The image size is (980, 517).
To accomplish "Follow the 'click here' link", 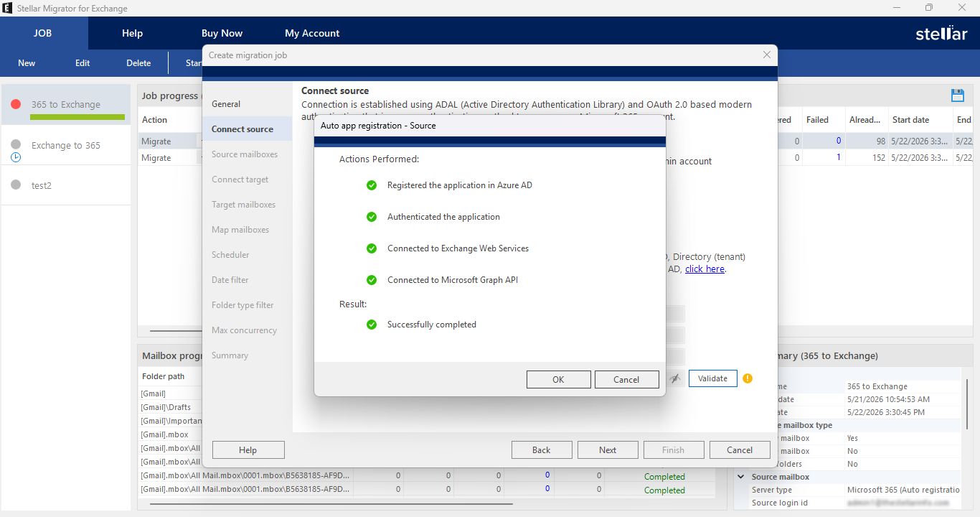I will click(705, 269).
